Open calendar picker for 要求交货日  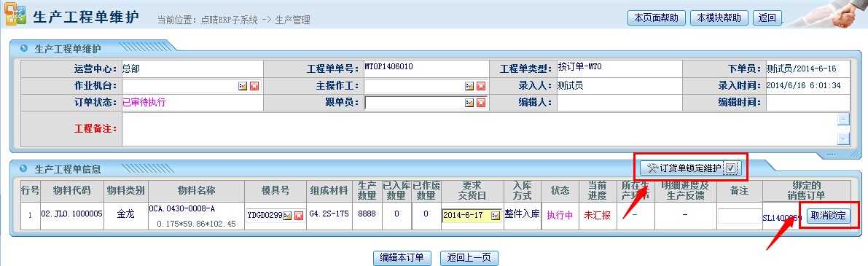click(x=496, y=216)
